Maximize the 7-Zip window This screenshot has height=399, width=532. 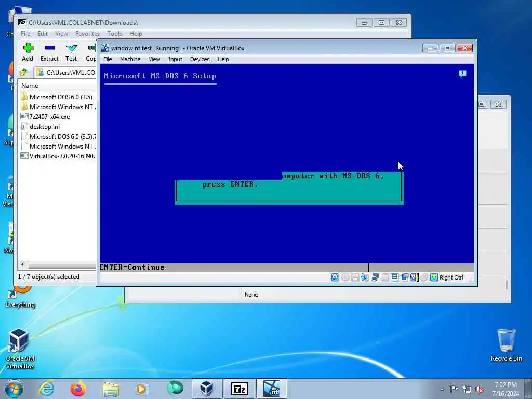381,23
